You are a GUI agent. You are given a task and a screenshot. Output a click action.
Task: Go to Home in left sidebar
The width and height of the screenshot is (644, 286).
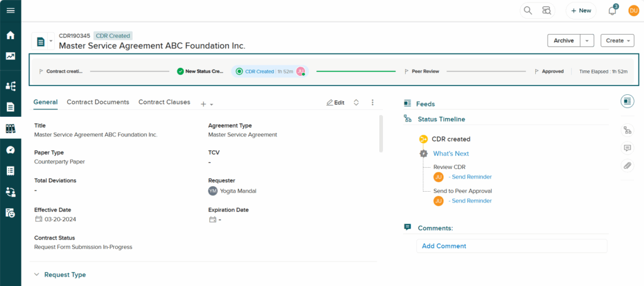10,35
